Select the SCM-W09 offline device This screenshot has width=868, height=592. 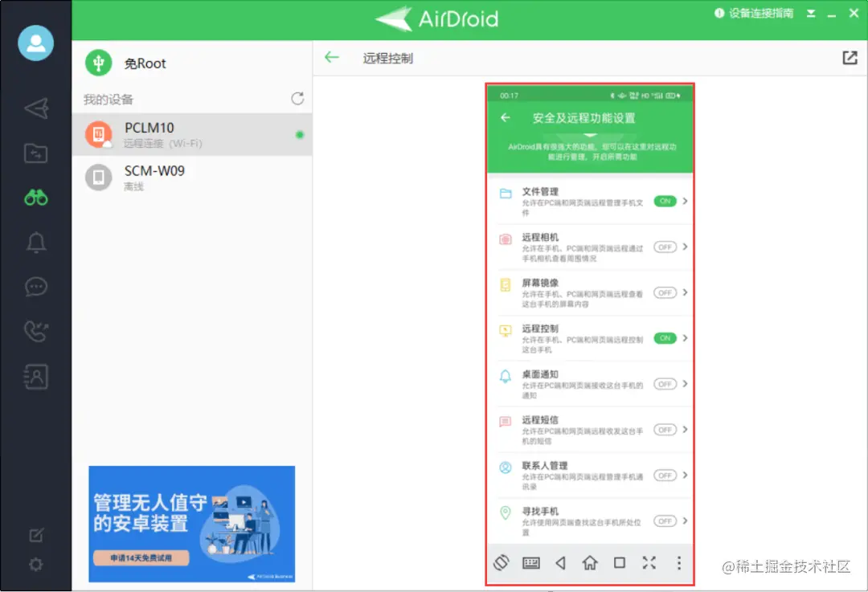click(x=192, y=178)
